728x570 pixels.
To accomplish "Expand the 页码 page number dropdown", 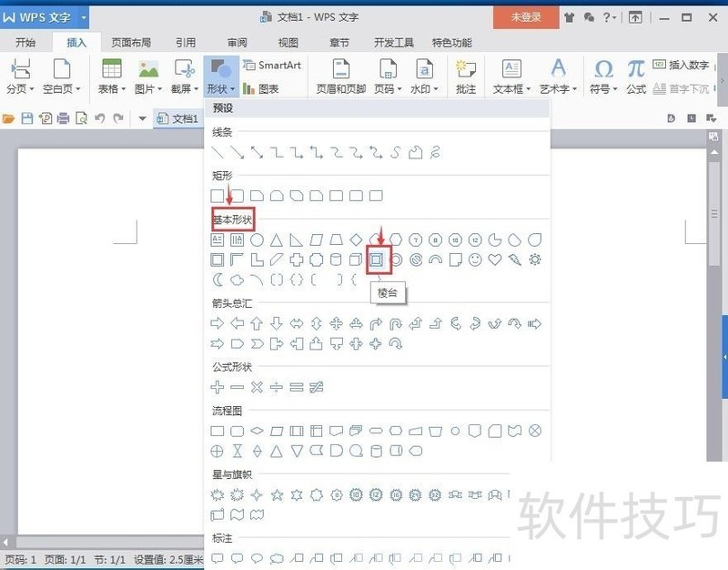I will click(x=388, y=76).
